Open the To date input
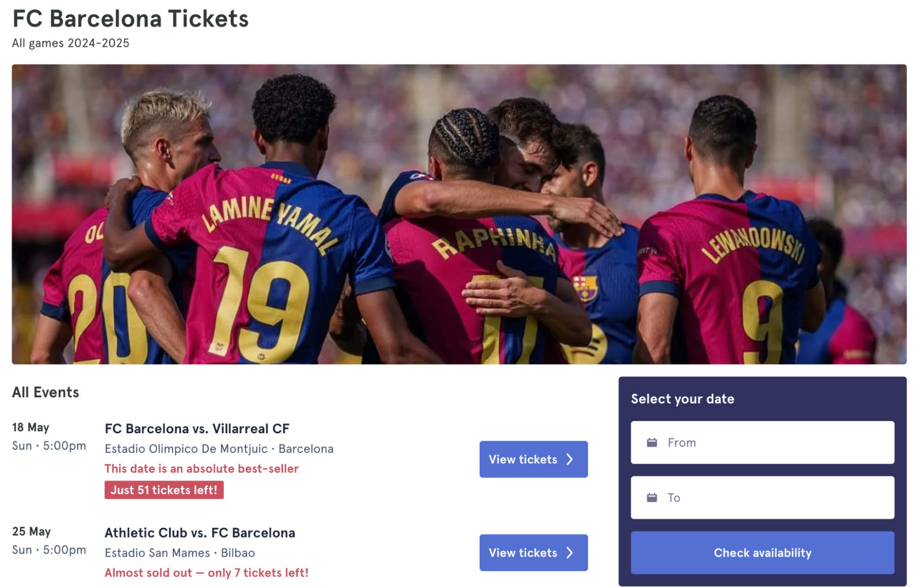The width and height of the screenshot is (924, 587). coord(763,497)
